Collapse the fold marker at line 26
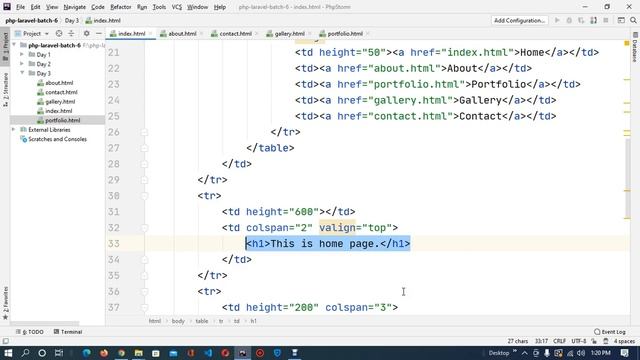The image size is (640, 360). (144, 132)
